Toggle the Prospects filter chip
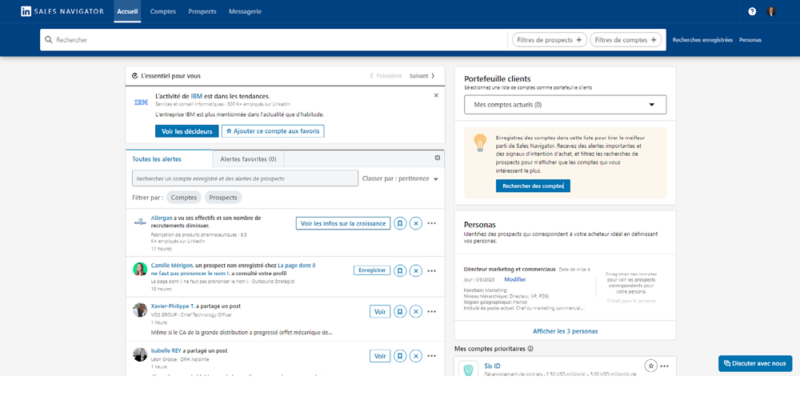Viewport: 800px width, 400px height. 223,197
